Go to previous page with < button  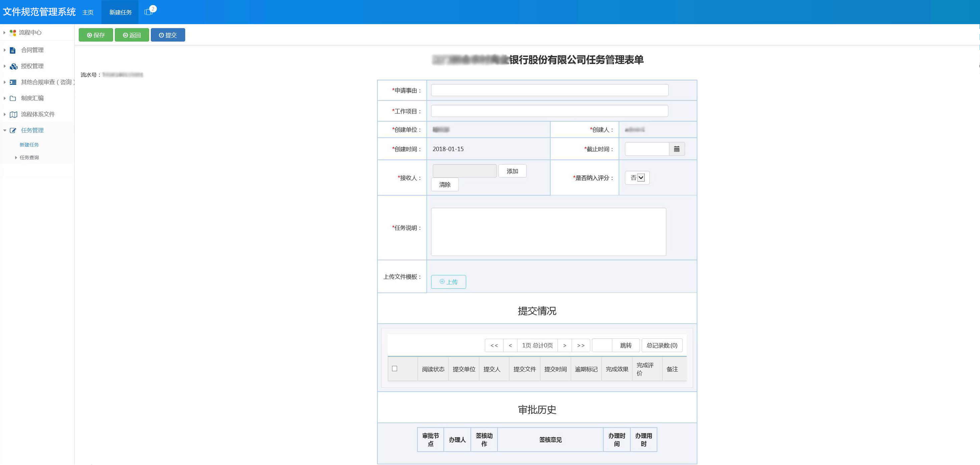[510, 345]
